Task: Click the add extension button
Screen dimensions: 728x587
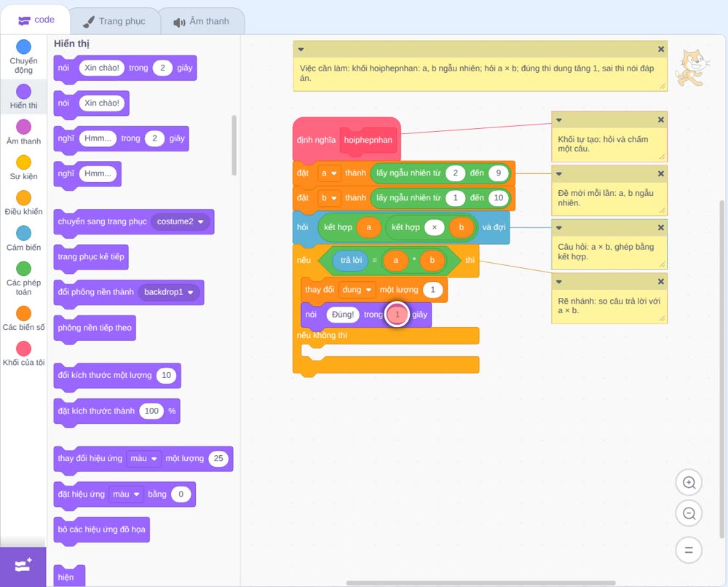Action: 23,567
